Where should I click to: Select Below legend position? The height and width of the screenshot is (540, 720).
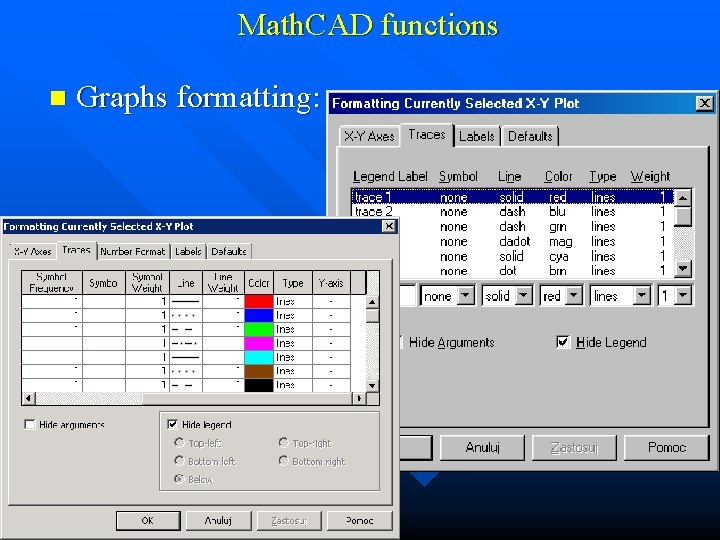(x=179, y=479)
